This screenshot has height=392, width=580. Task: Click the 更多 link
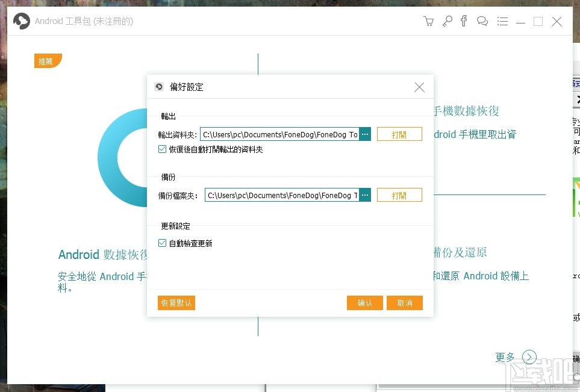(505, 357)
